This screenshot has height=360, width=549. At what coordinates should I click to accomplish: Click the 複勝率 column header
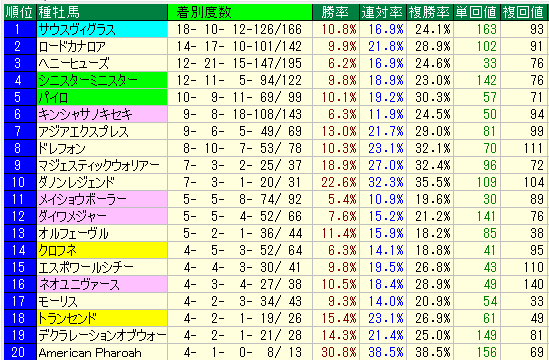pyautogui.click(x=430, y=13)
